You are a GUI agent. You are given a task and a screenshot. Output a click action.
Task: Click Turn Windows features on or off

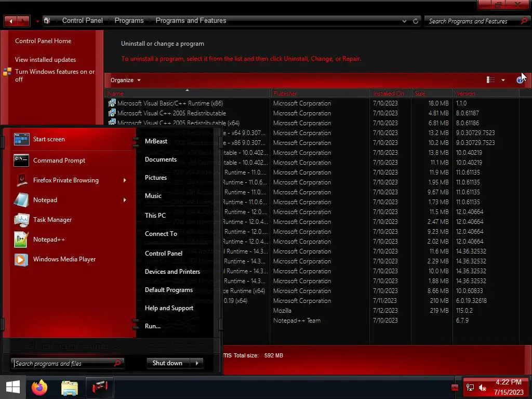[55, 75]
